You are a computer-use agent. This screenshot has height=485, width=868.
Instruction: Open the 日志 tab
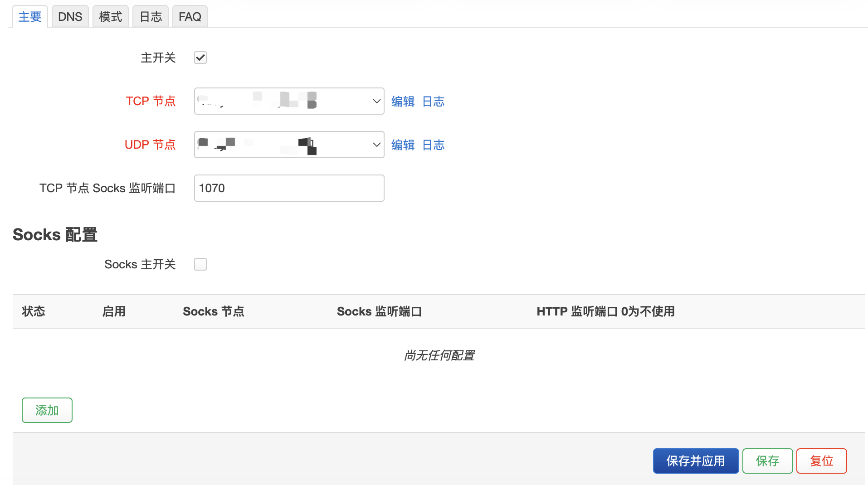click(x=151, y=17)
